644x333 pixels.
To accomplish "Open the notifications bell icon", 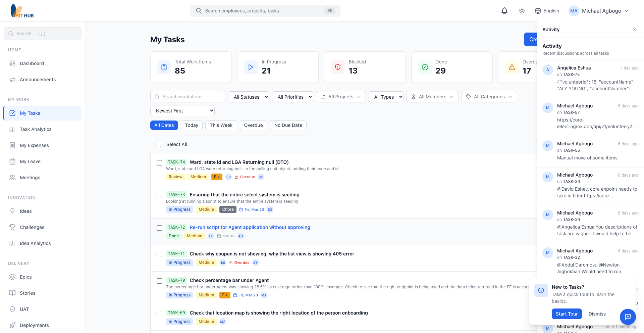I will click(x=504, y=11).
